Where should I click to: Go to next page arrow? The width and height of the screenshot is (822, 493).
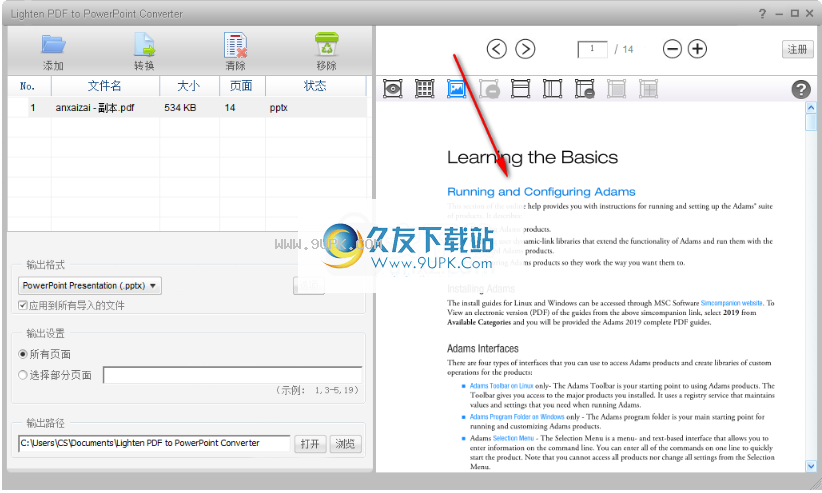tap(525, 49)
